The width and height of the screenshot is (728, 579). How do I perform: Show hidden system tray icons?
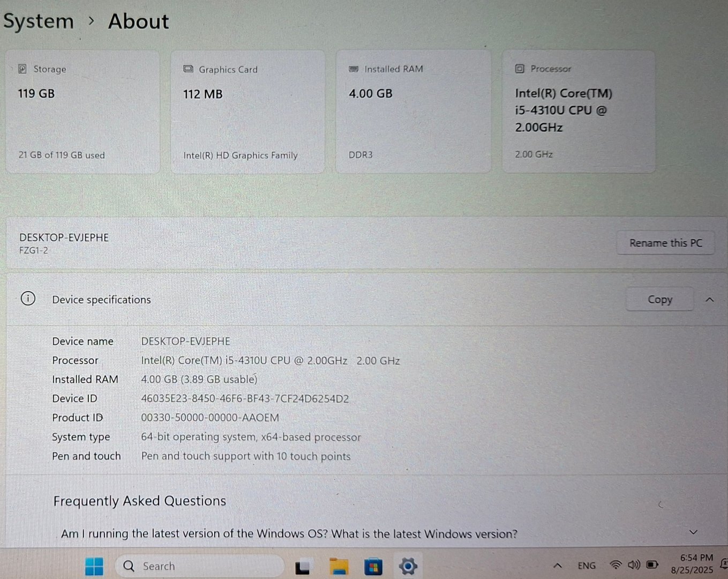[557, 566]
